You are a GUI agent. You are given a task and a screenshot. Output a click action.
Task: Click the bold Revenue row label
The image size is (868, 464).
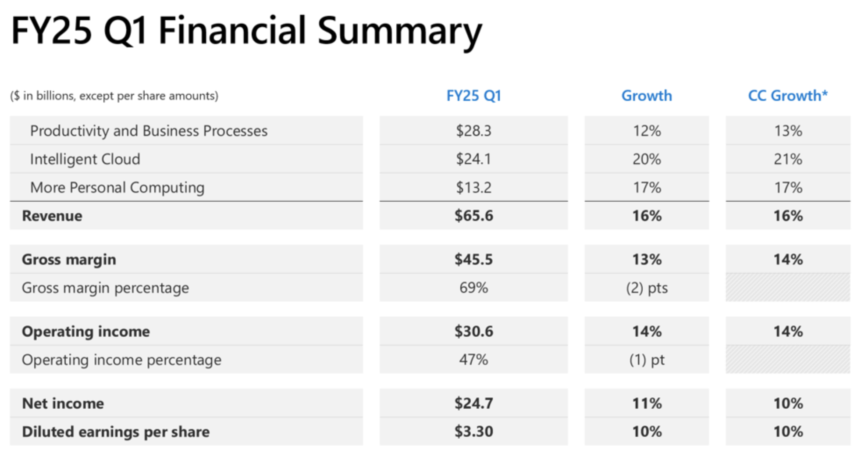click(52, 216)
